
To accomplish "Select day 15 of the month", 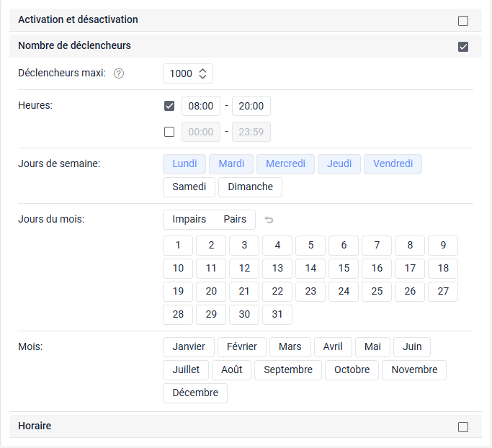I will [344, 269].
